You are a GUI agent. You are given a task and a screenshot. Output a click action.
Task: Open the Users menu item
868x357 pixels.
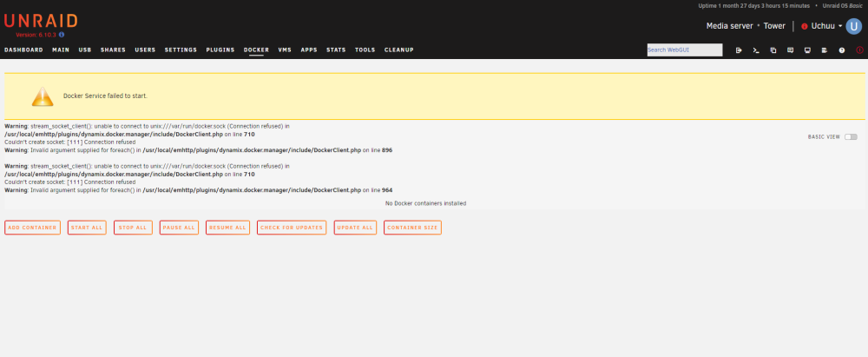pyautogui.click(x=145, y=50)
